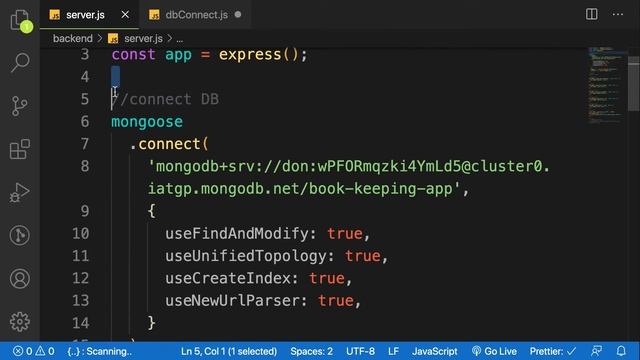Click useFindAndModify on line 10
The image size is (640, 360).
[237, 233]
